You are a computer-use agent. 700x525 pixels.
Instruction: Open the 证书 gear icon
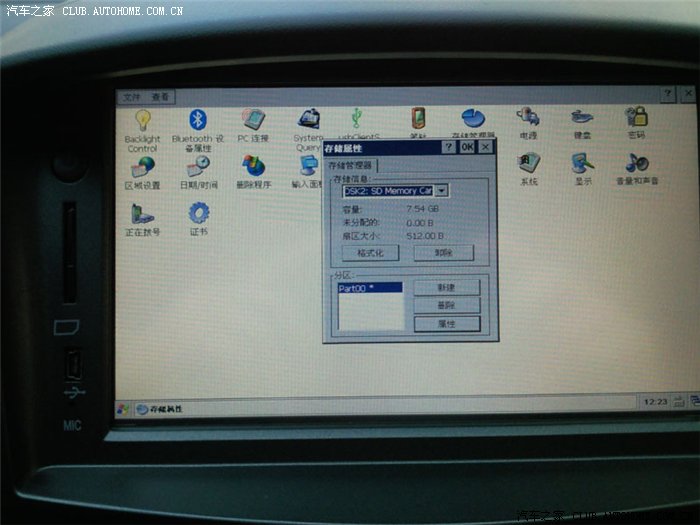pos(198,214)
